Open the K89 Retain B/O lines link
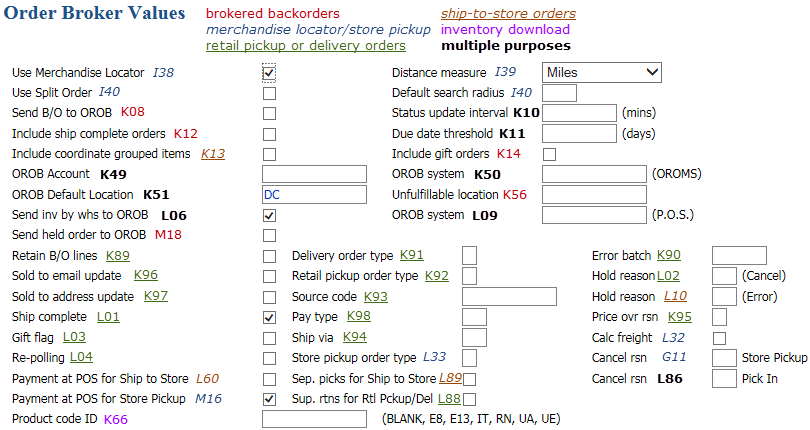 (x=118, y=256)
